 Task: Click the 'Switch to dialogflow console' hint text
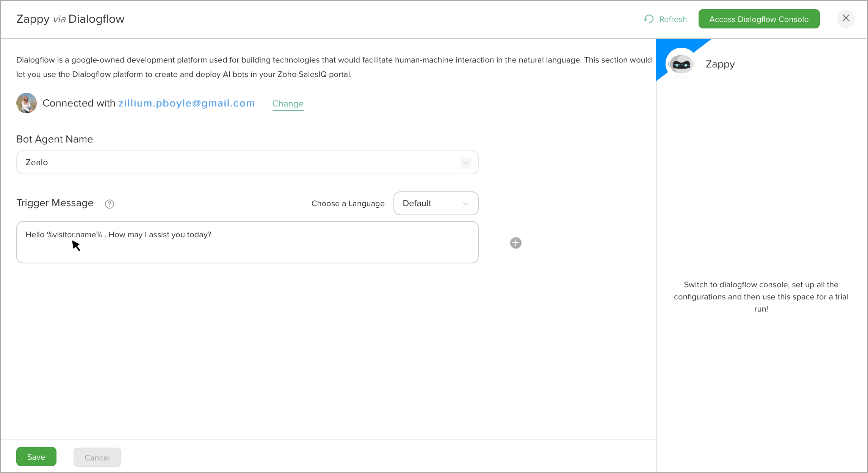pyautogui.click(x=761, y=296)
